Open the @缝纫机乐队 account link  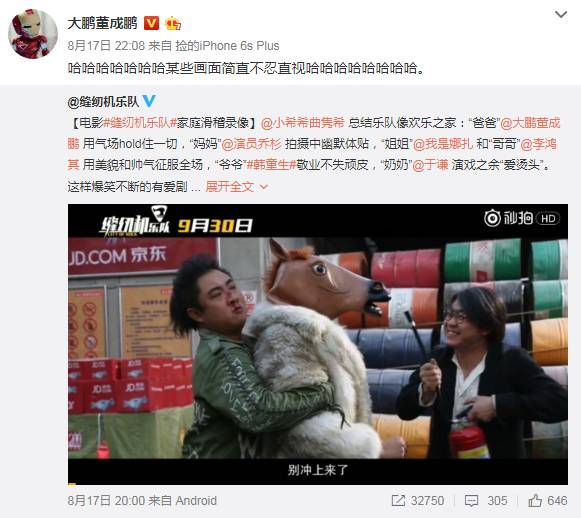103,101
